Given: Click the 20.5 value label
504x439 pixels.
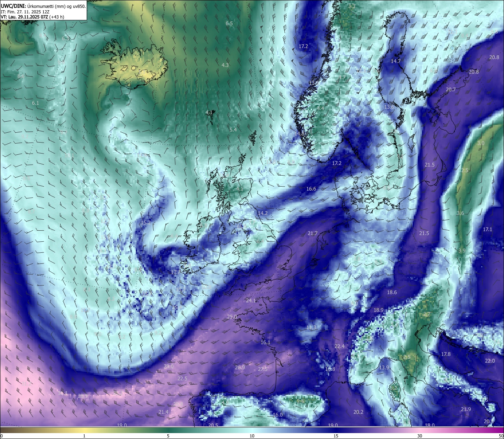Looking at the screenshot, I should (213, 425).
